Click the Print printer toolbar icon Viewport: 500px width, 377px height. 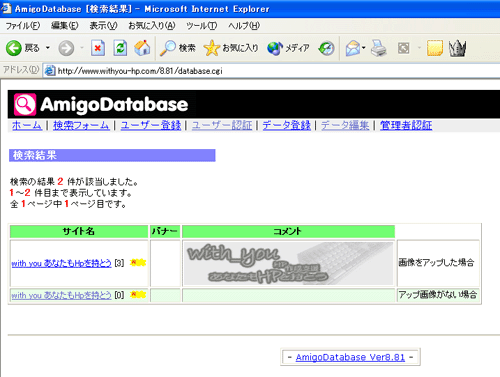[379, 48]
